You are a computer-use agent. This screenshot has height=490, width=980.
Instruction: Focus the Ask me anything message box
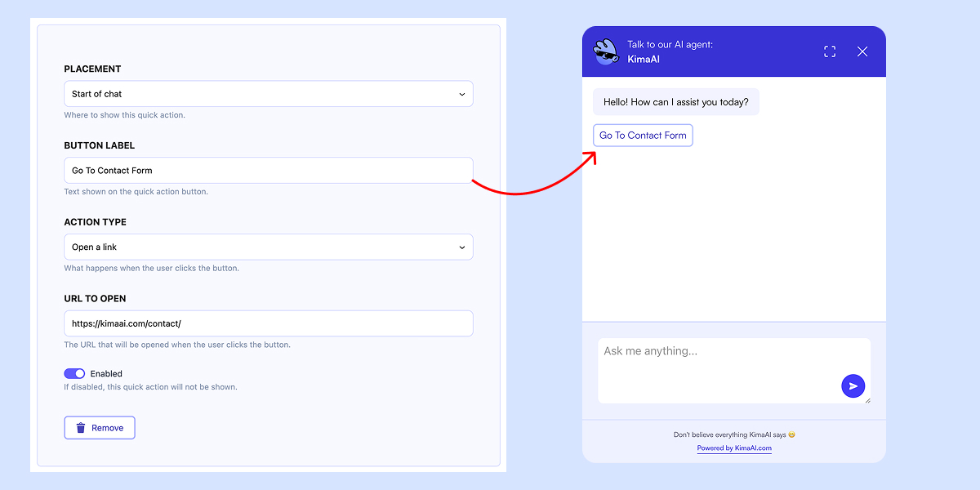[719, 367]
